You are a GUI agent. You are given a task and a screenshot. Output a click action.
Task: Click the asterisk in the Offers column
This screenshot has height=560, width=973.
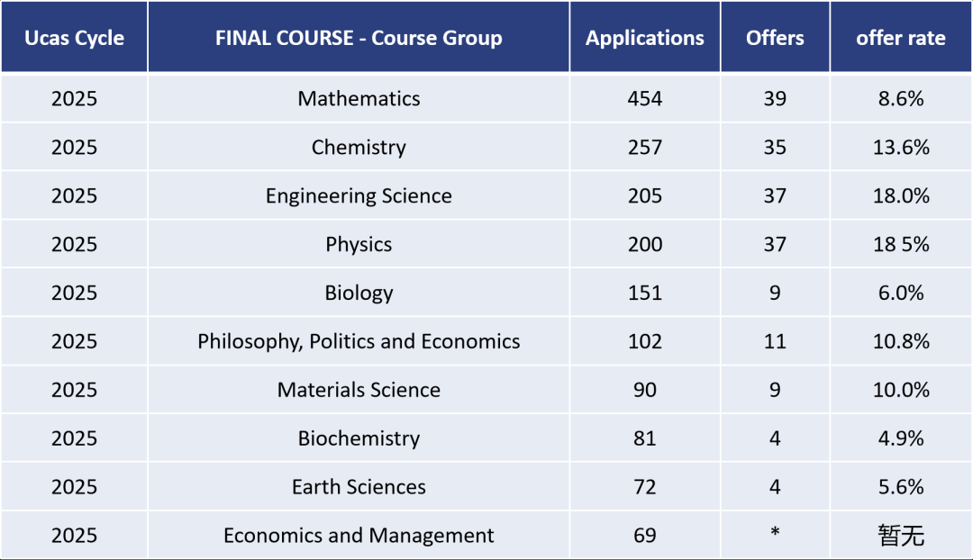(x=775, y=536)
